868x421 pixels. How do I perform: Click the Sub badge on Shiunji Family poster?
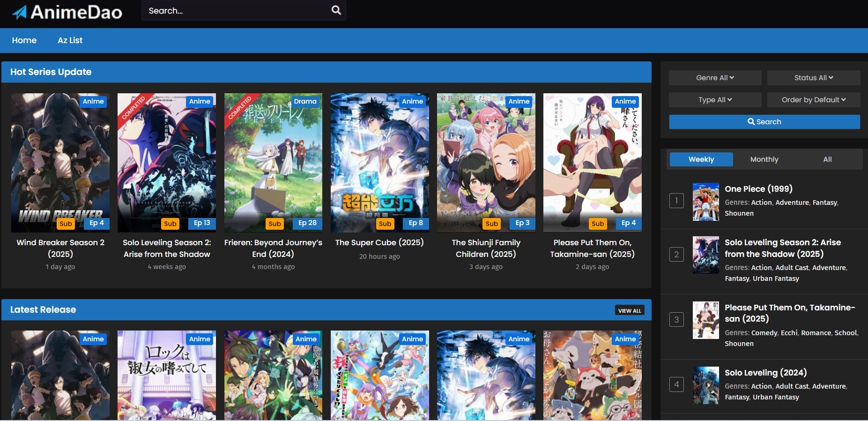click(x=492, y=224)
